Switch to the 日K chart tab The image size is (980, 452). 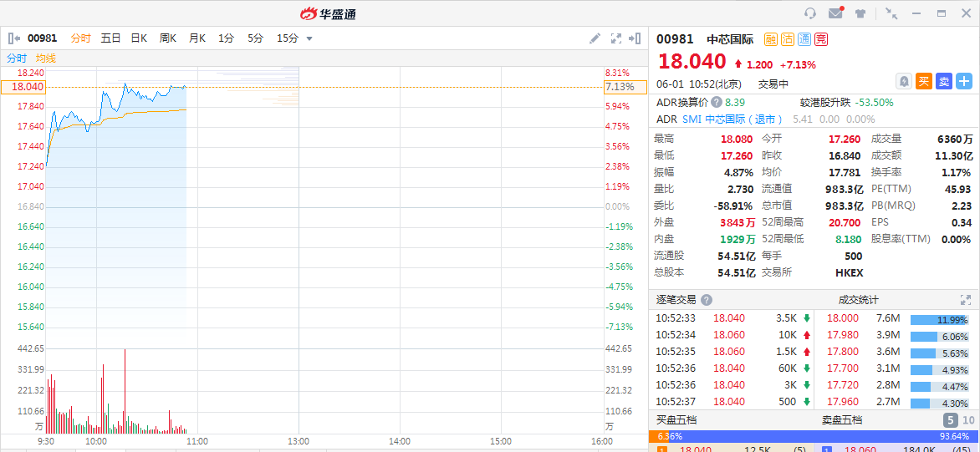click(x=139, y=38)
